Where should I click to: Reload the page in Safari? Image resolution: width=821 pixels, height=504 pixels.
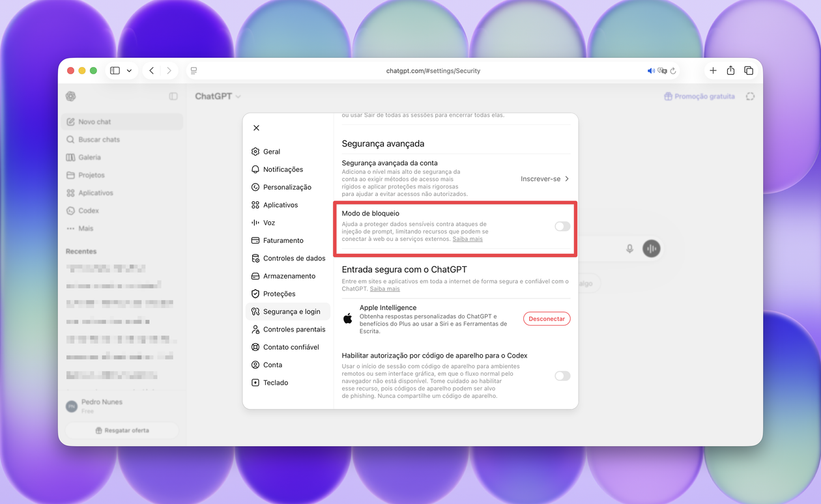tap(673, 71)
